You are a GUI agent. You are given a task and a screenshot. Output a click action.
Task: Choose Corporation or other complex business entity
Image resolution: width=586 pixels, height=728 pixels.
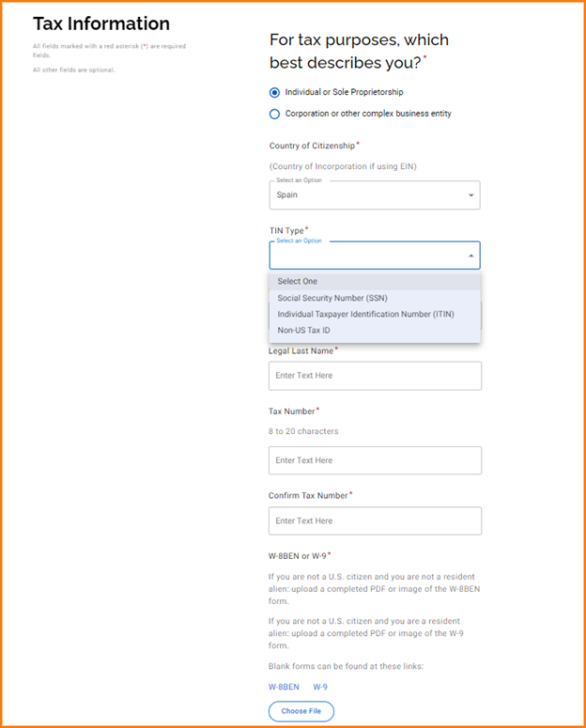coord(274,114)
